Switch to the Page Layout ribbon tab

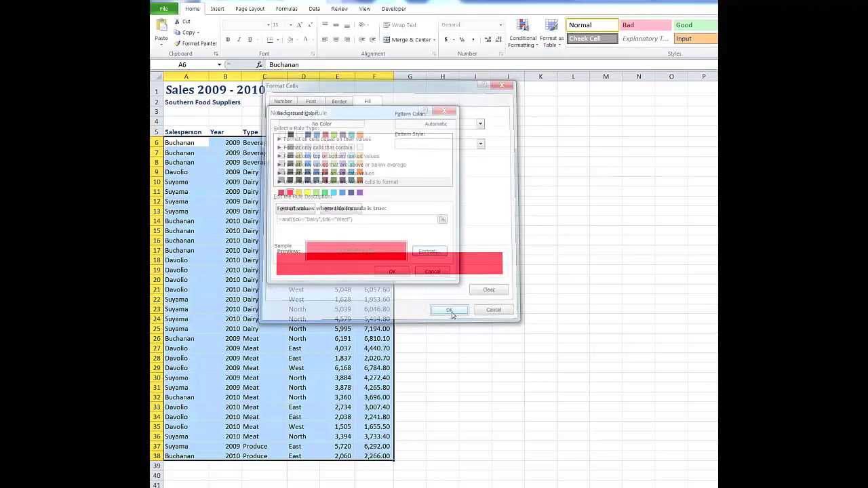pyautogui.click(x=250, y=9)
